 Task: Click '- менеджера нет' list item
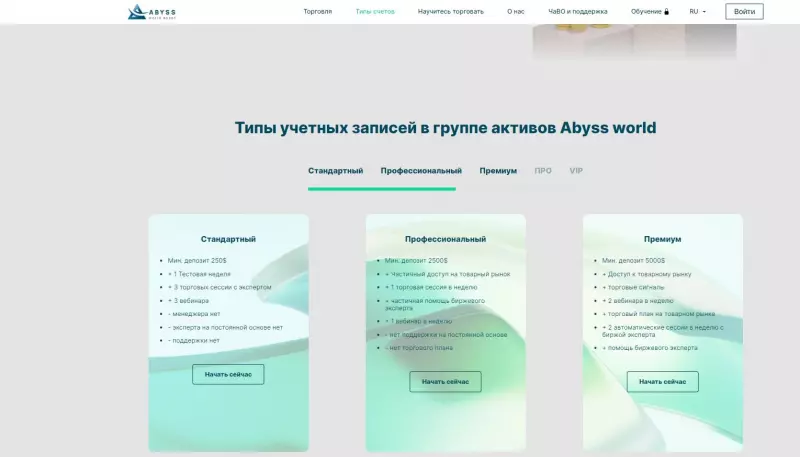pos(194,314)
